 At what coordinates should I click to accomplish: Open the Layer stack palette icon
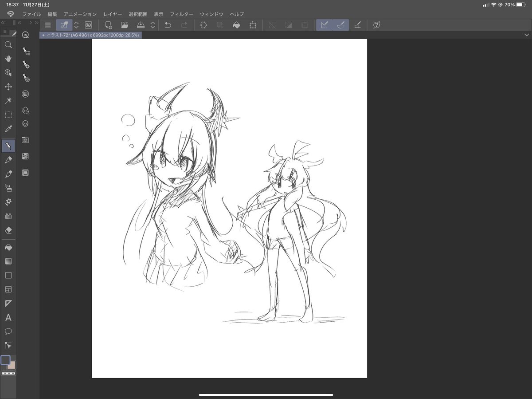click(26, 124)
